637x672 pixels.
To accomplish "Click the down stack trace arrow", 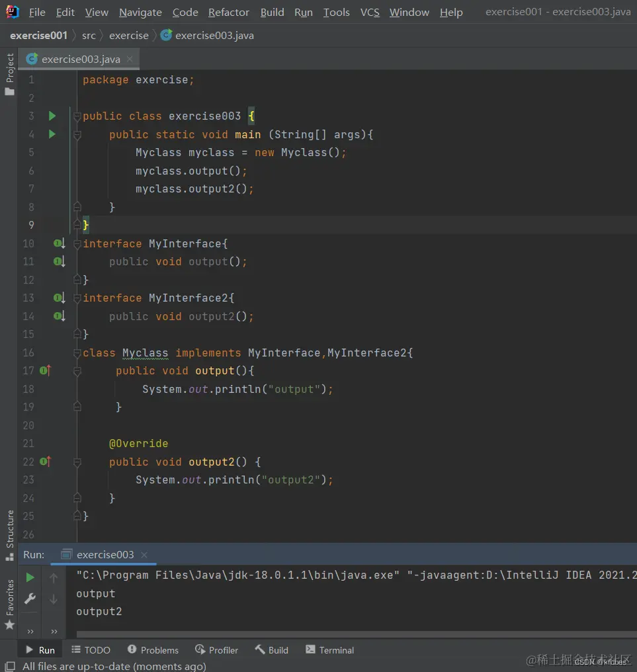I will click(54, 599).
